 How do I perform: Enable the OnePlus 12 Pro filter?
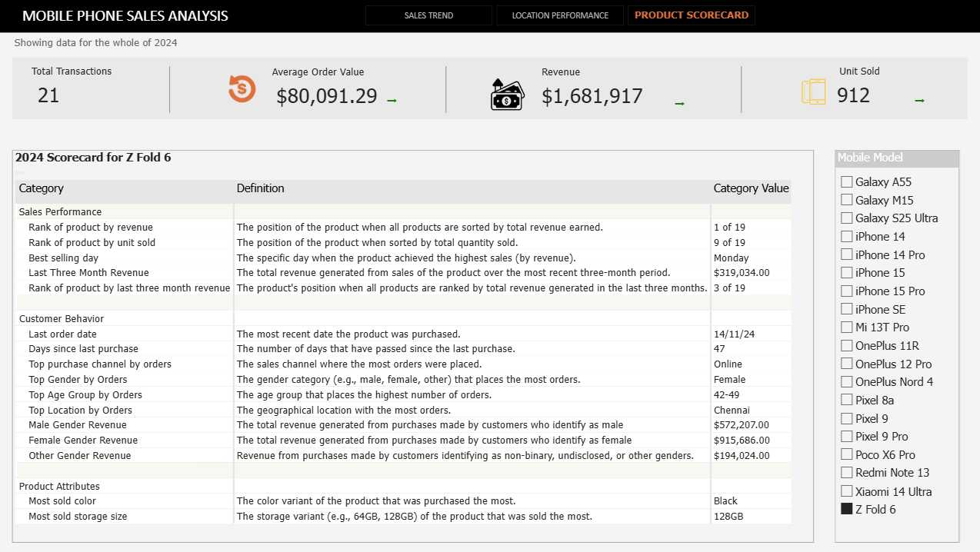coord(847,364)
